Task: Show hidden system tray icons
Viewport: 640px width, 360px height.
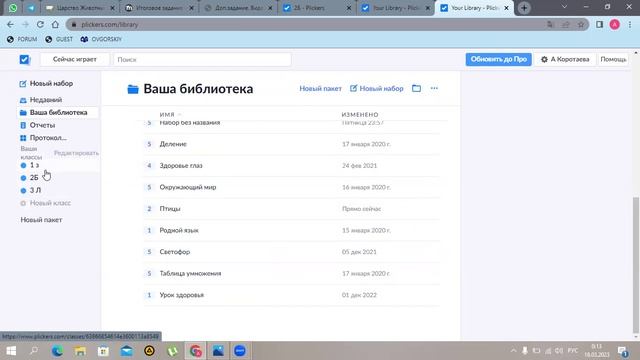Action: (513, 351)
